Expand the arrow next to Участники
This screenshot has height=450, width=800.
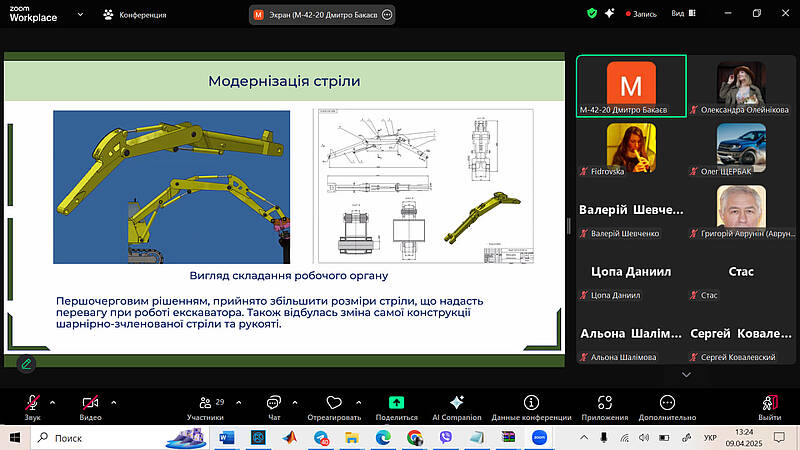[239, 403]
